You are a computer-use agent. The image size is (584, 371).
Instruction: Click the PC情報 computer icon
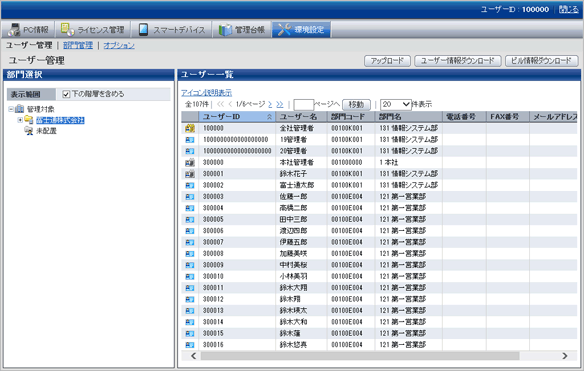14,30
